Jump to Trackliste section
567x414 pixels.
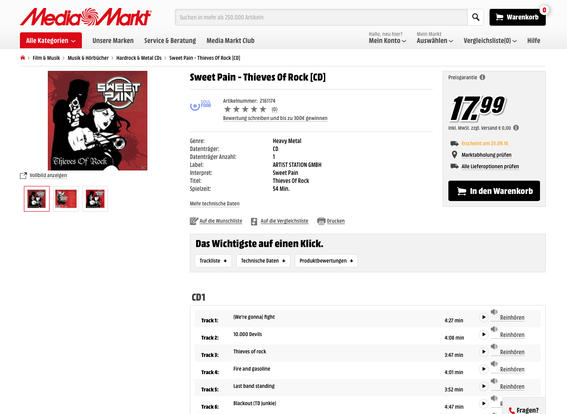coord(213,261)
